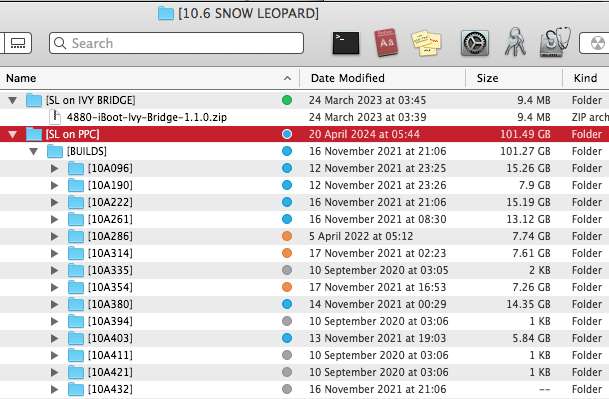Select the [10A286] row name

(110, 236)
